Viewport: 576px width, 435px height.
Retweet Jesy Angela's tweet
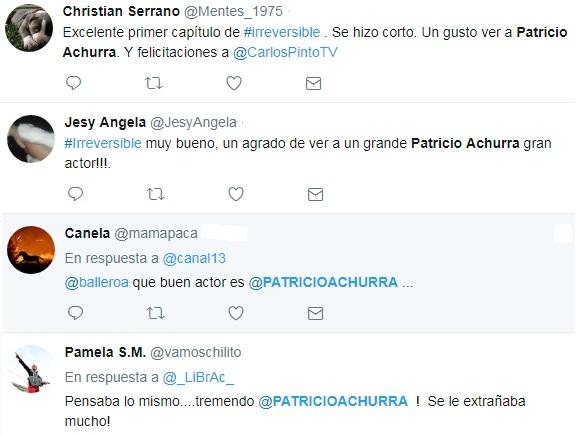(155, 194)
